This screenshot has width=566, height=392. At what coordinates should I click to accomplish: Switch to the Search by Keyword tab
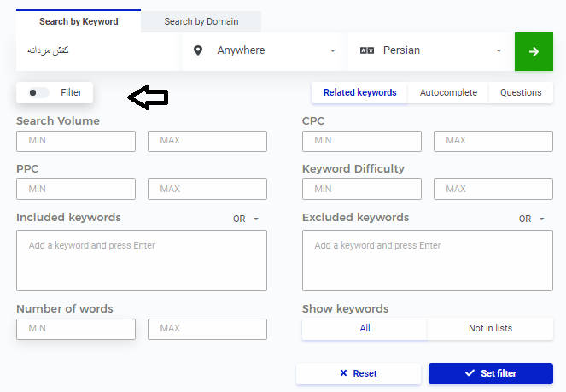[79, 21]
